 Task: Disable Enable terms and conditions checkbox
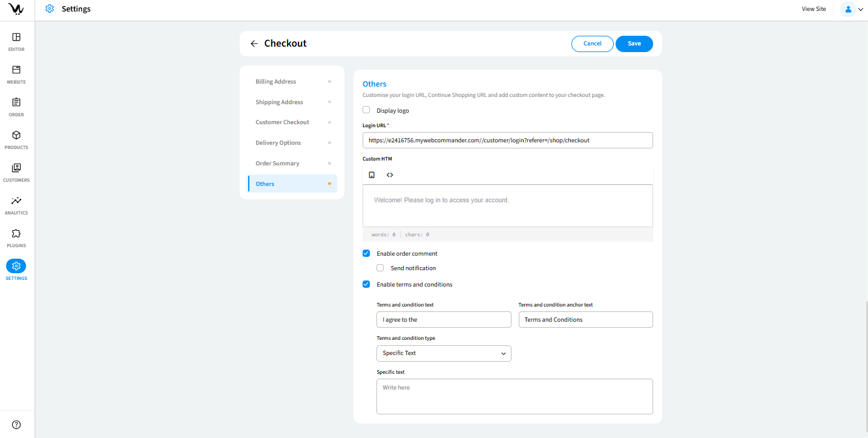[366, 284]
